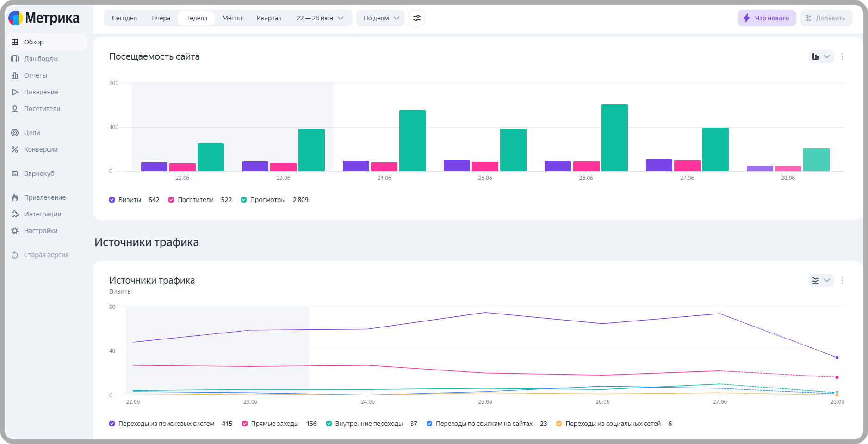Click pink endpoint marker at 28.06

[837, 377]
